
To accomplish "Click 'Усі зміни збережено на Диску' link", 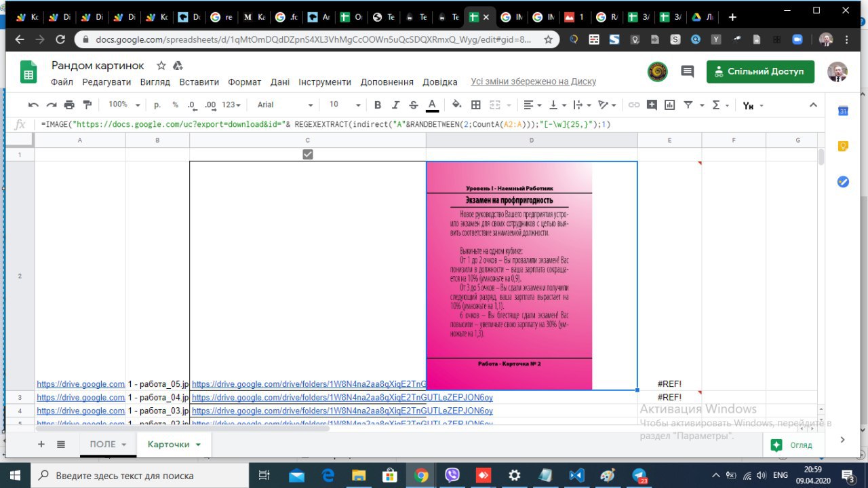I will (x=534, y=81).
